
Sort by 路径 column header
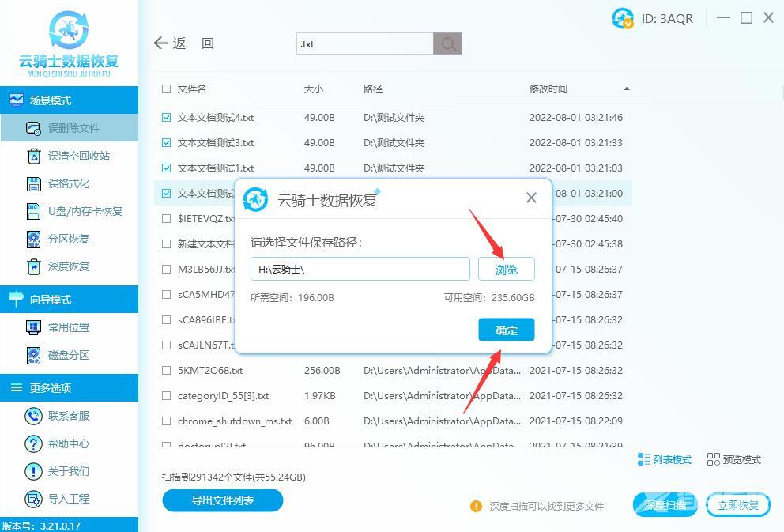coord(373,89)
